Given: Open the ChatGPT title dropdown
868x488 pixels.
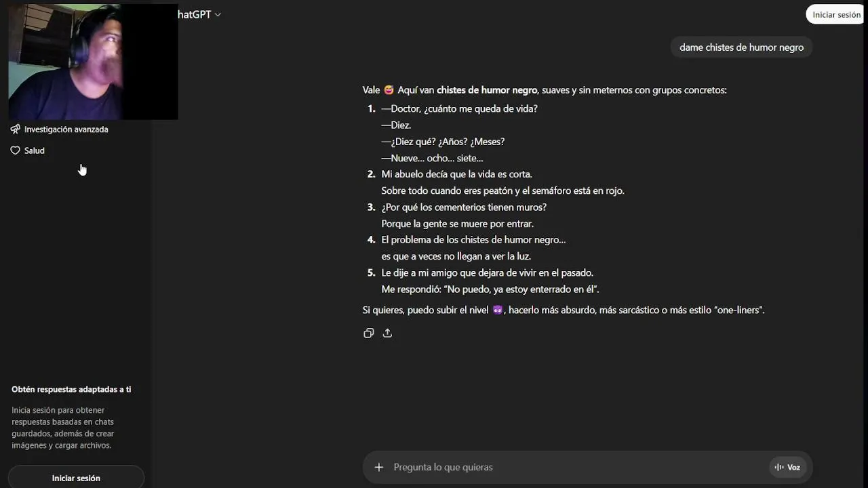Looking at the screenshot, I should tap(195, 15).
